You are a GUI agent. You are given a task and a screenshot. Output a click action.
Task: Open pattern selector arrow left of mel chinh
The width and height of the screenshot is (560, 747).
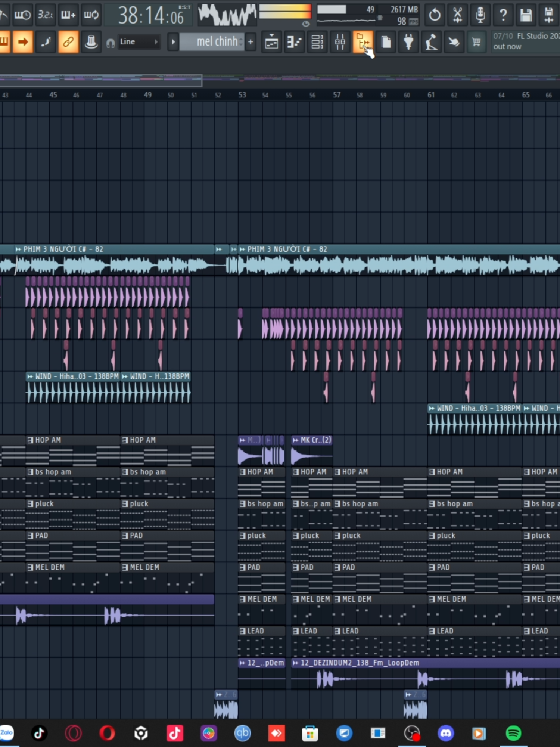[x=173, y=42]
